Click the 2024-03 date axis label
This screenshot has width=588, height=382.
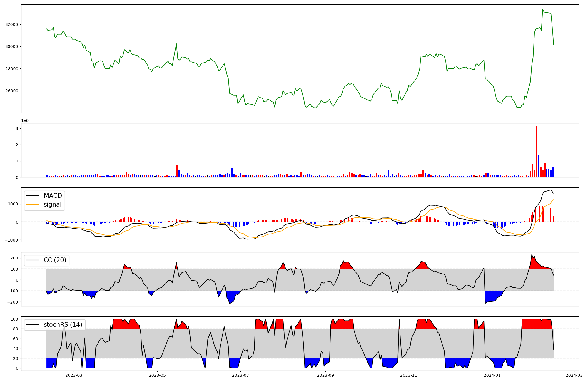tap(574, 375)
